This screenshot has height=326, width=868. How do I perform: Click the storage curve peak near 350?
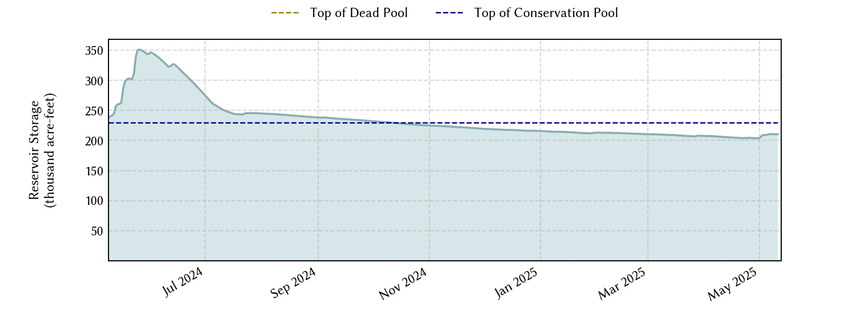point(138,50)
